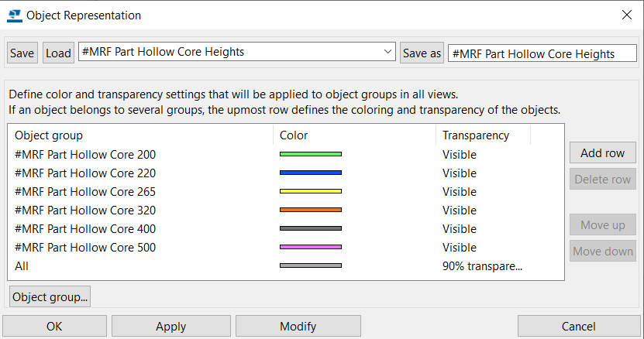This screenshot has width=644, height=339.
Task: Select the orange color swatch for Hollow Core 320
Action: pyautogui.click(x=311, y=210)
